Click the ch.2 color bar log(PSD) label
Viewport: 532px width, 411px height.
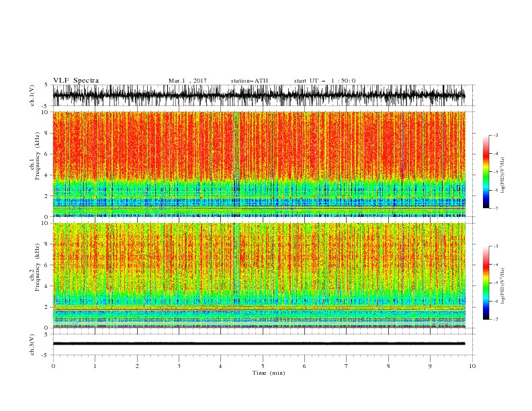[502, 286]
